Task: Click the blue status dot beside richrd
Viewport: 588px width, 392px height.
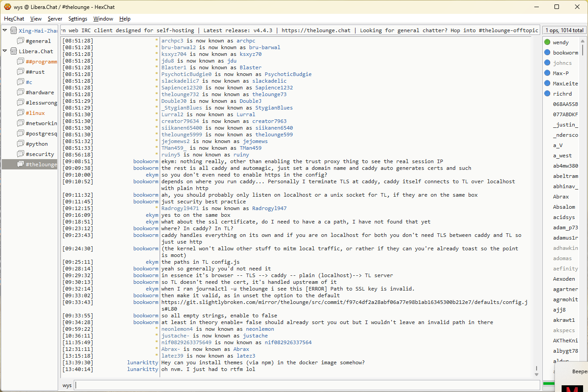Action: point(547,94)
